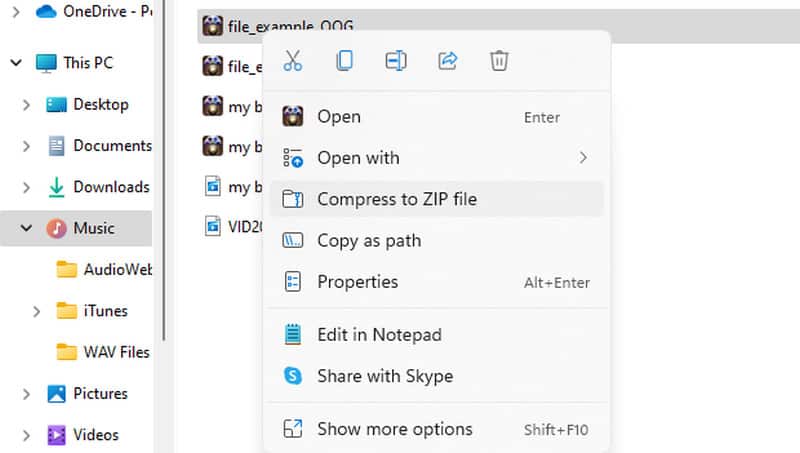Click the Rename icon in context menu

(396, 61)
